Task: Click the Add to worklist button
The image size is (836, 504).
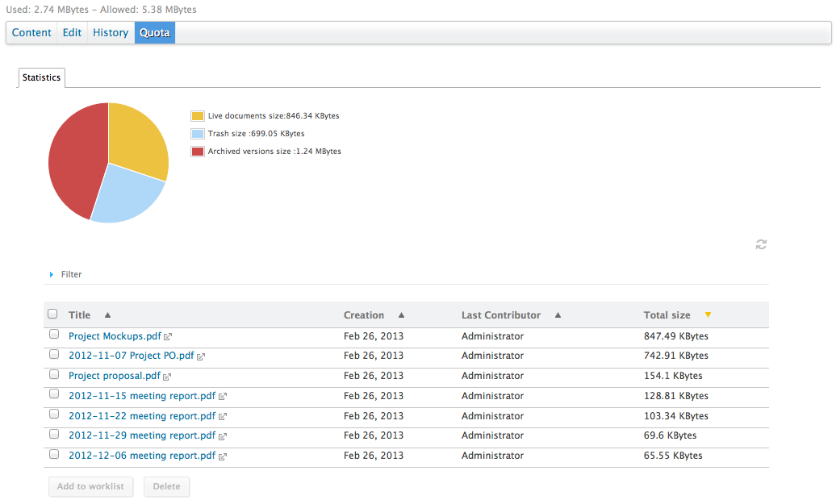Action: (90, 486)
